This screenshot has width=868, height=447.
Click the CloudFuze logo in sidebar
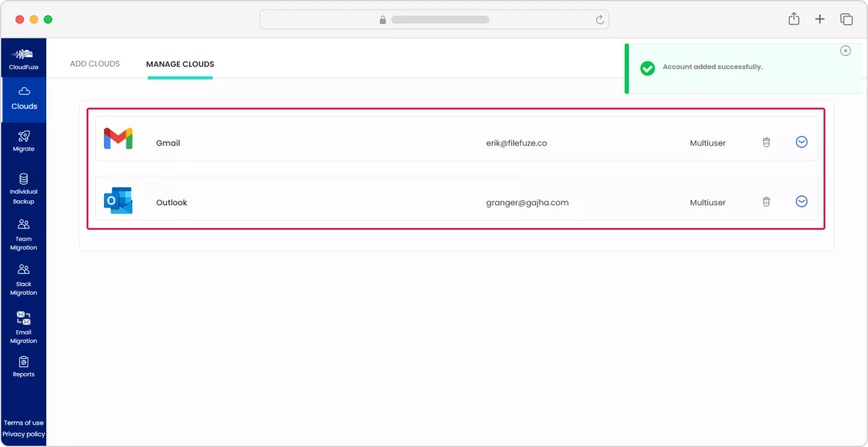[x=23, y=58]
